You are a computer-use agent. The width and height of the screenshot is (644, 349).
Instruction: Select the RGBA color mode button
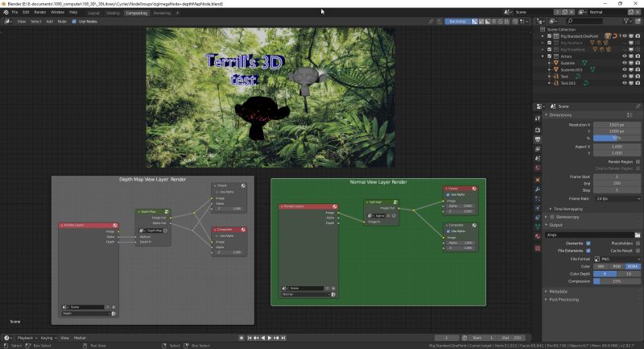click(633, 266)
